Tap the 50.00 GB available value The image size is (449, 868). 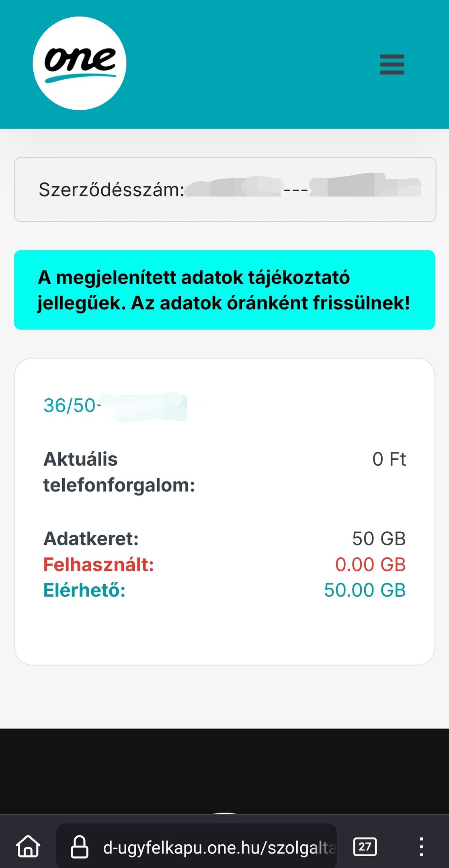click(365, 590)
